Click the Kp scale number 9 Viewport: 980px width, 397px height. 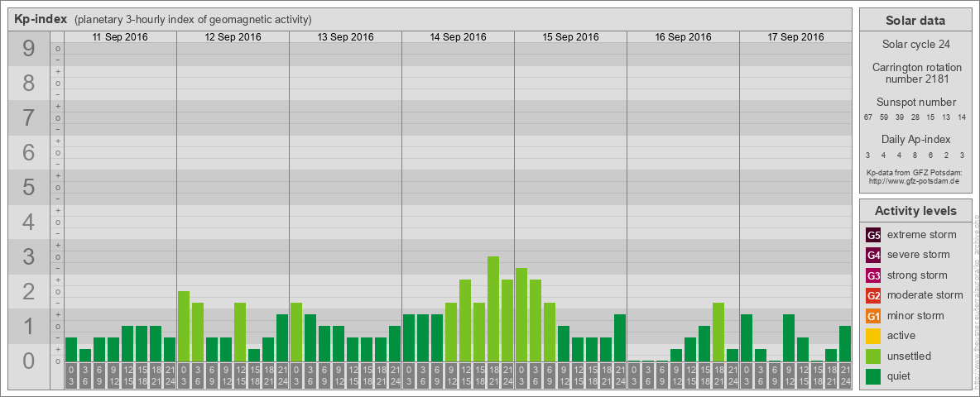click(29, 49)
